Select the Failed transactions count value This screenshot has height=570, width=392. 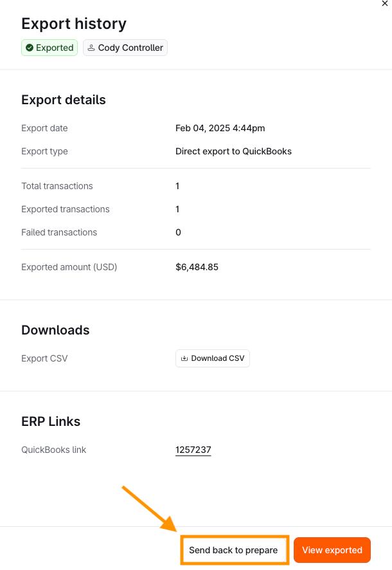tap(178, 232)
